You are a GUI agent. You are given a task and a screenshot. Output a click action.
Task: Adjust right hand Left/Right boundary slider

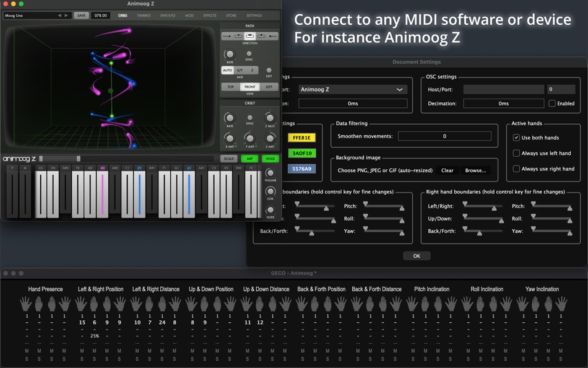483,206
